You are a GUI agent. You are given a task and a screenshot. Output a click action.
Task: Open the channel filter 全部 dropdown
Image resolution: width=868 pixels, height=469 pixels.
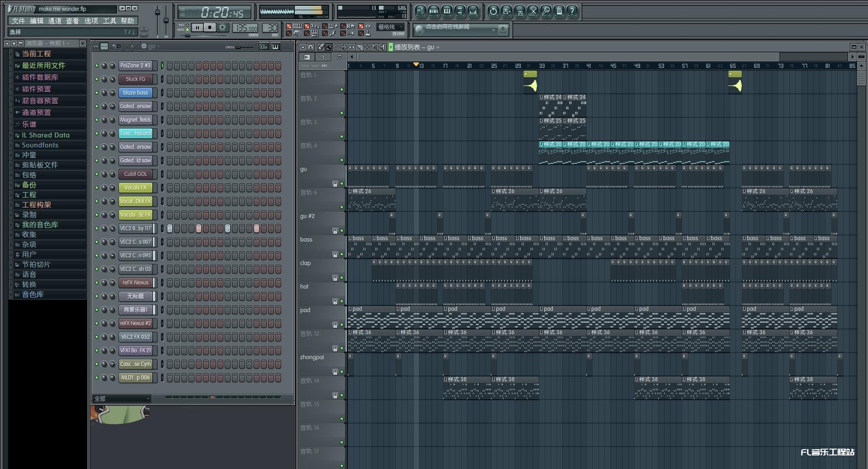(x=122, y=398)
